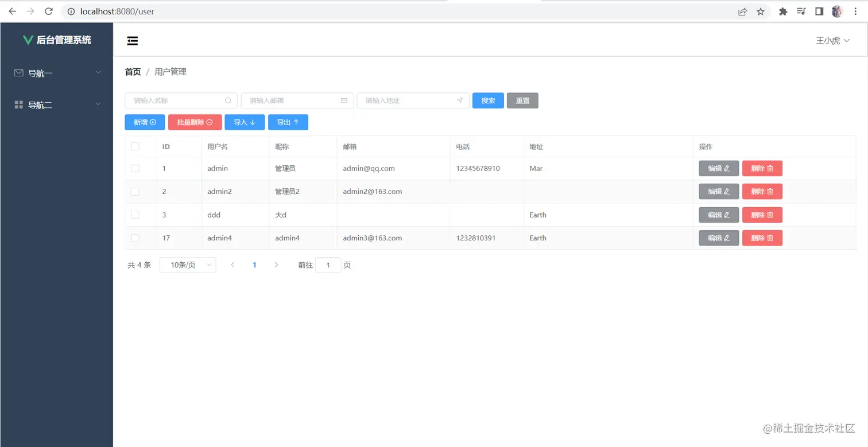This screenshot has height=447, width=868.
Task: Click the envelope icon beside 导航一
Action: pos(19,73)
